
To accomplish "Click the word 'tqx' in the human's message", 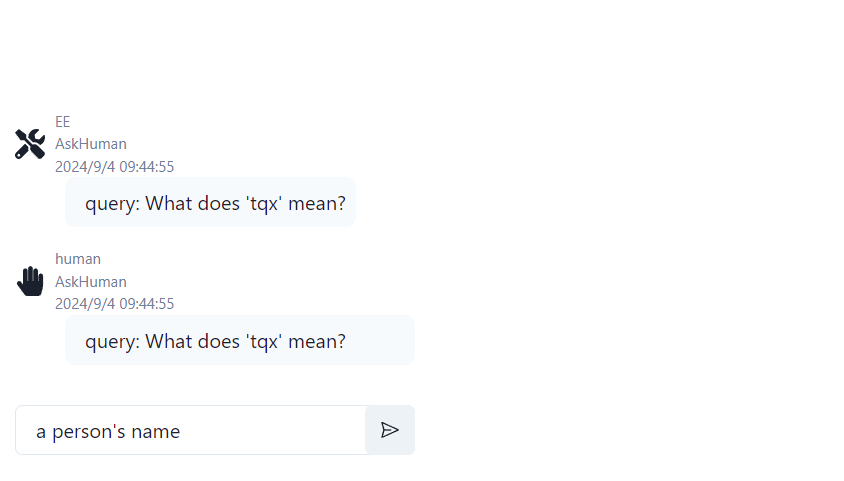I will [x=263, y=342].
